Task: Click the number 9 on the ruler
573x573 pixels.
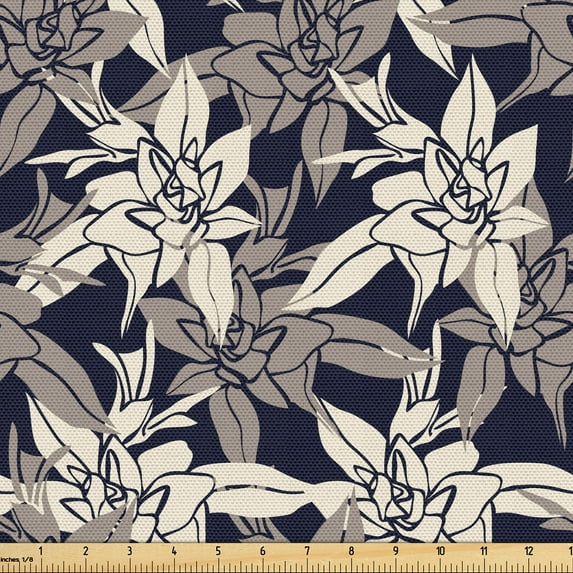Action: coord(395,551)
